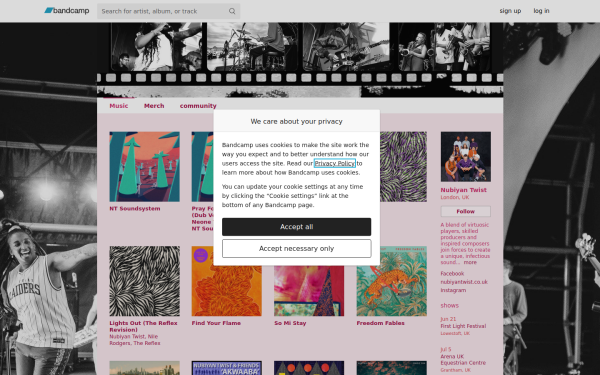
Task: Click the Bandcamp logo
Action: click(67, 11)
